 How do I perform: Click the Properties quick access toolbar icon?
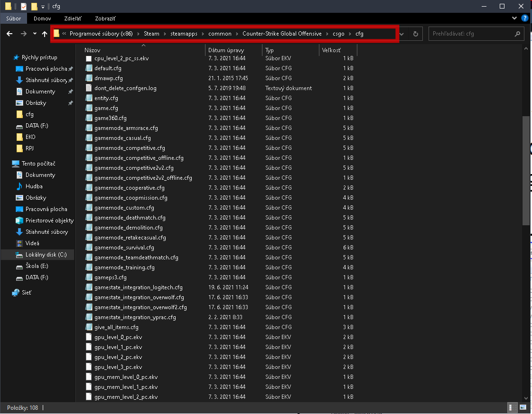(x=23, y=6)
